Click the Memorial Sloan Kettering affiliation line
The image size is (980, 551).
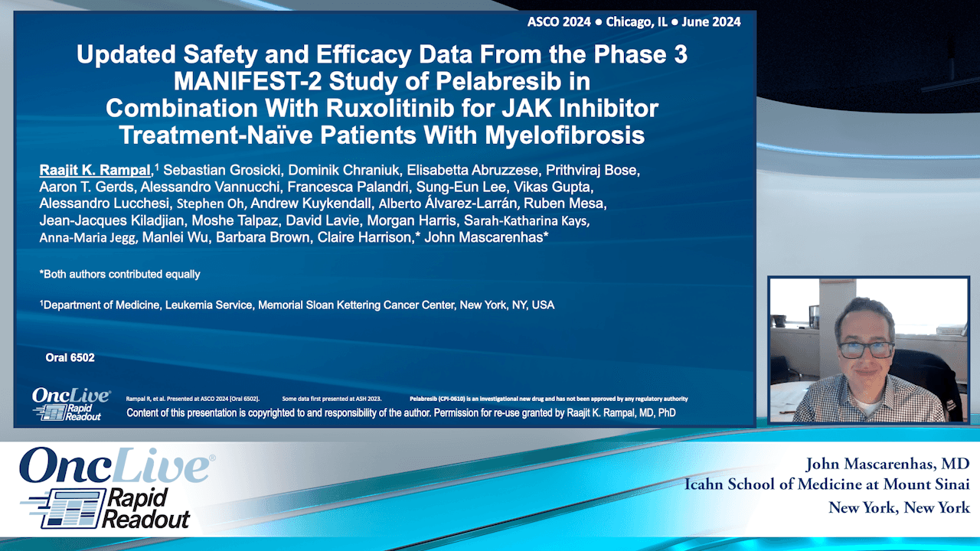click(297, 305)
